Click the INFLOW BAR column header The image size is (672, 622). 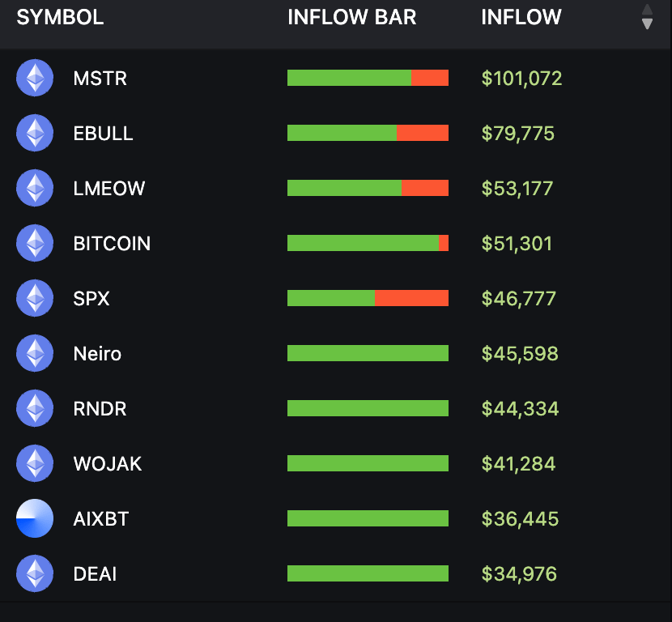[x=352, y=17]
